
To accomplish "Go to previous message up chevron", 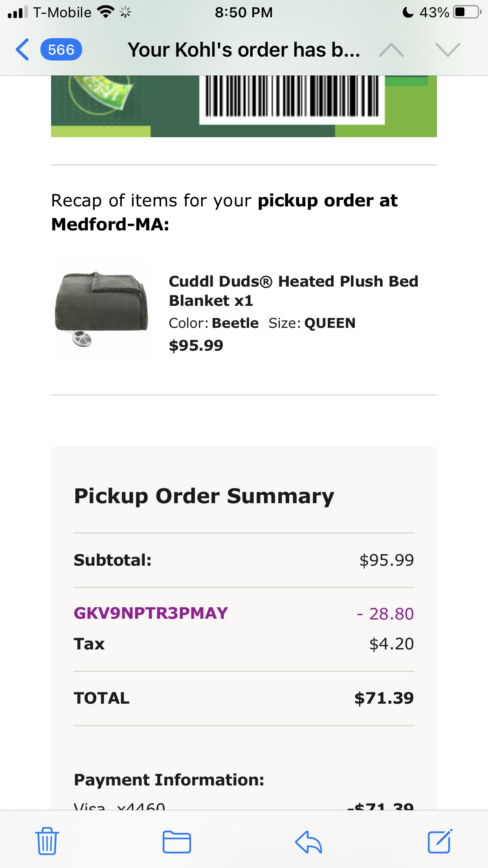I will pyautogui.click(x=391, y=50).
